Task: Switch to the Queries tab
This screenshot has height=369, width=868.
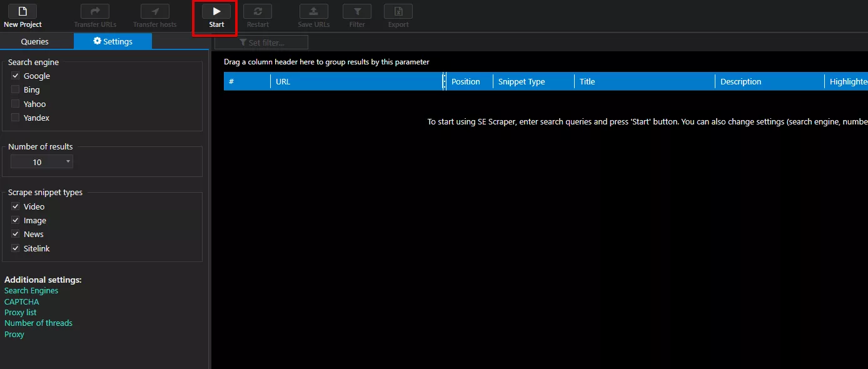Action: 35,41
